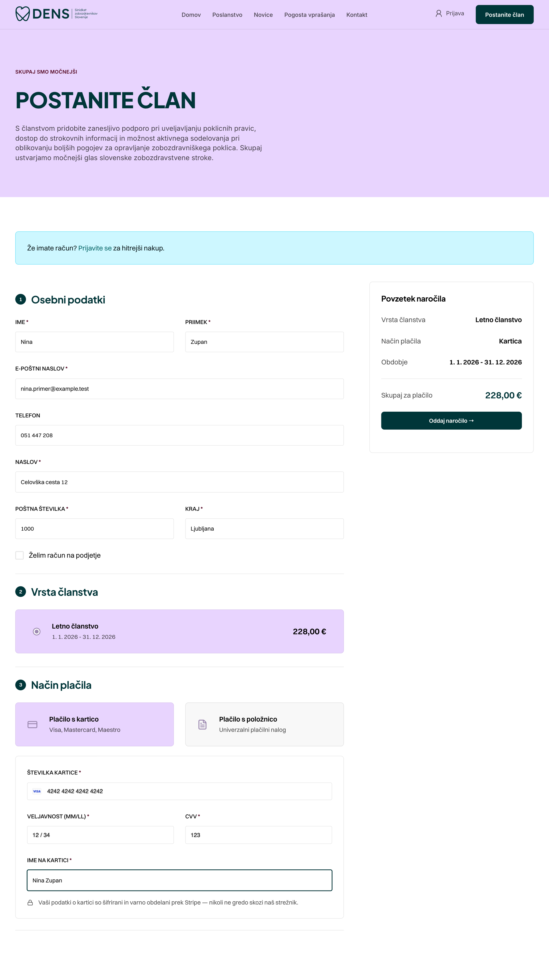The width and height of the screenshot is (549, 980).
Task: Click the Kartica value in order summary
Action: click(x=510, y=341)
